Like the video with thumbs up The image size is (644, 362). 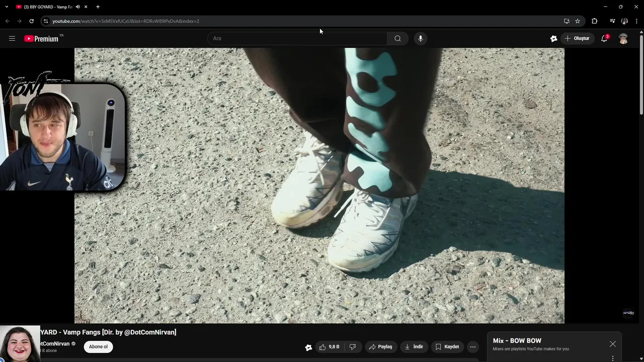point(329,347)
